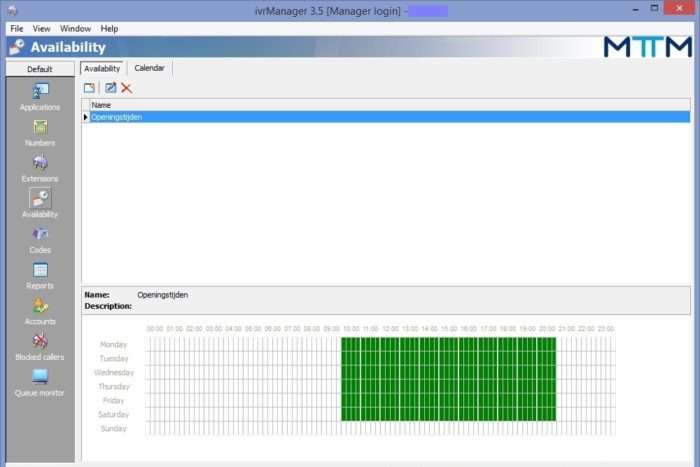Viewport: 700px width, 467px height.
Task: Click the New availability toolbar icon
Action: pos(89,88)
